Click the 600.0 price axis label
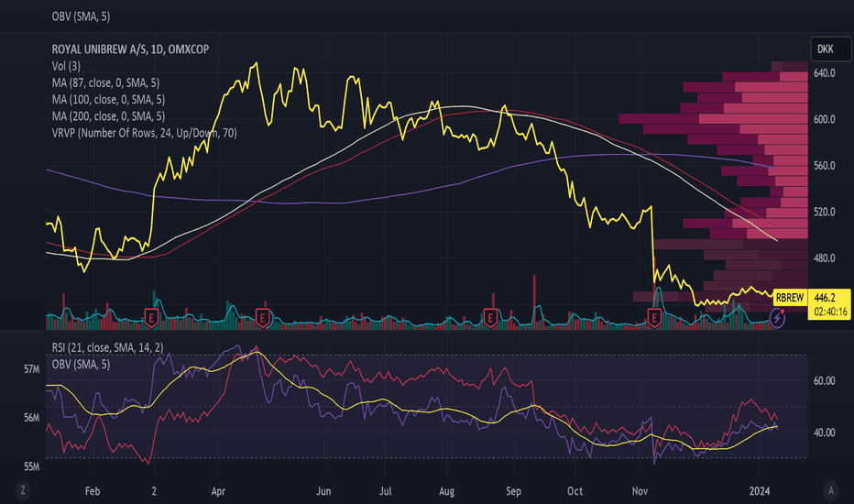This screenshot has height=504, width=854. 824,119
